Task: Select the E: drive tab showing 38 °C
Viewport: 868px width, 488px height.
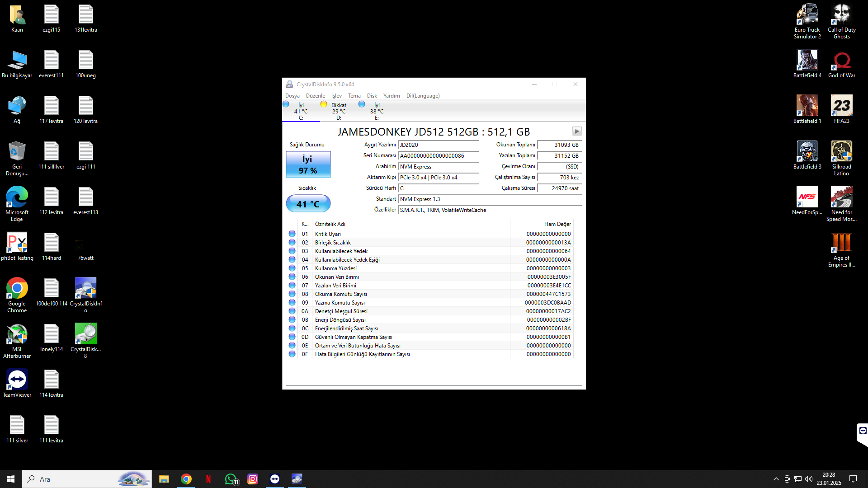Action: (x=377, y=111)
